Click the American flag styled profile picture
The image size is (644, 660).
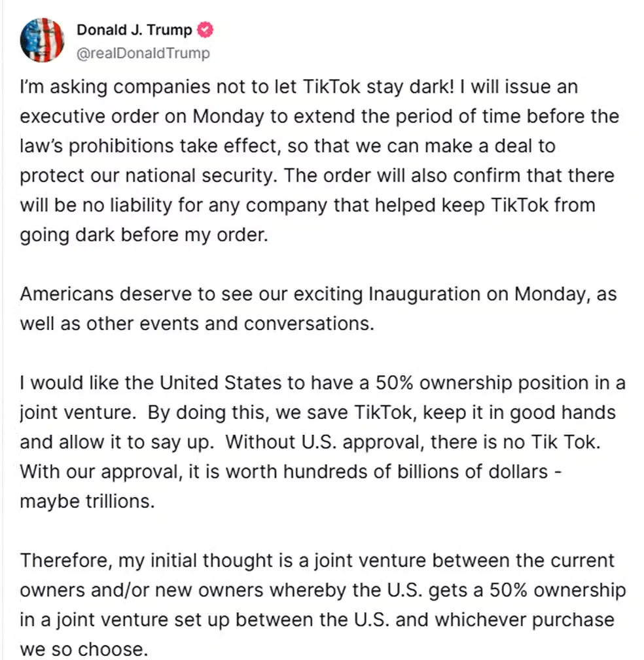(x=42, y=39)
